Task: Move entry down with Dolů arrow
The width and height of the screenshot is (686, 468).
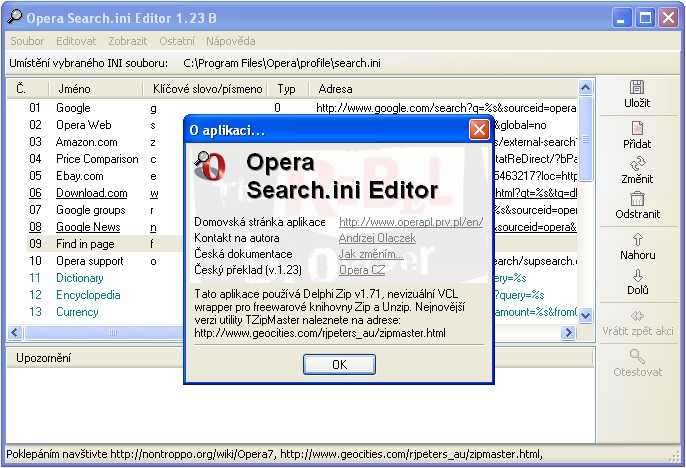Action: click(637, 275)
